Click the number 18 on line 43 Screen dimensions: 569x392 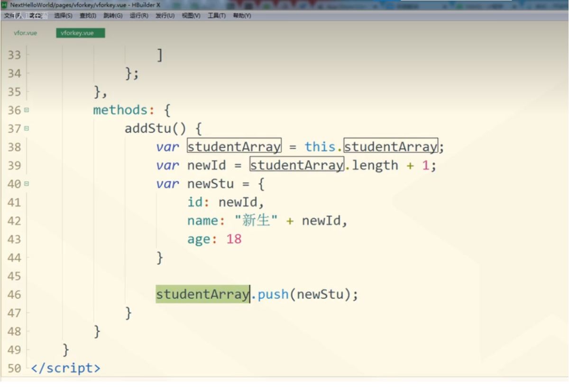point(234,239)
